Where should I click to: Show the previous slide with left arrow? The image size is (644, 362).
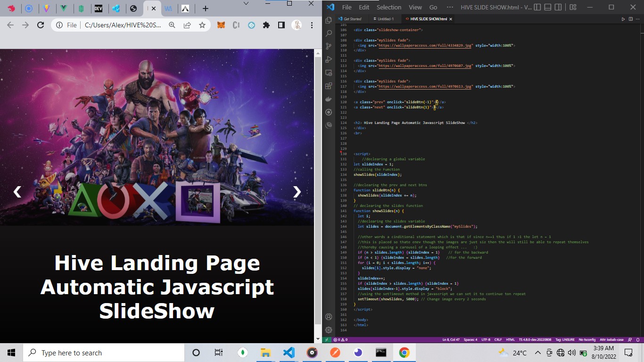click(17, 191)
